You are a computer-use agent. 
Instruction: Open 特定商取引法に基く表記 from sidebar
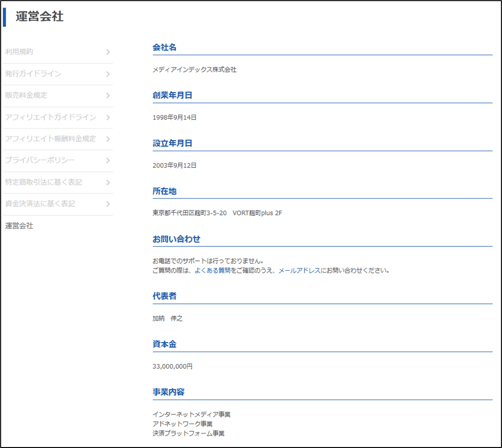coord(58,182)
